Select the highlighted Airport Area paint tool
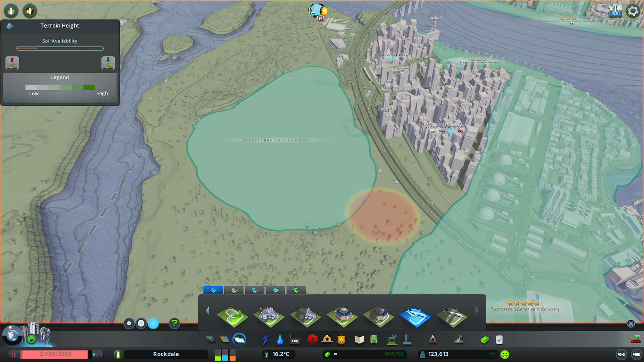This screenshot has width=644, height=362. point(415,317)
